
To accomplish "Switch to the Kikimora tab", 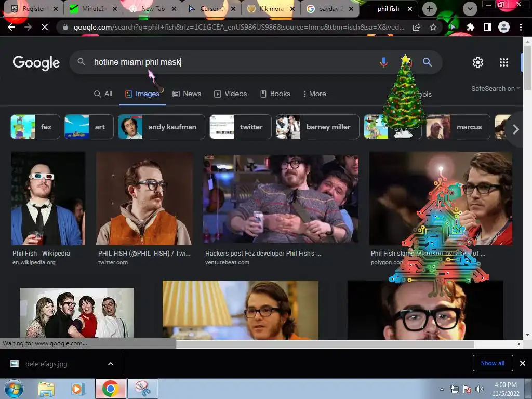I will click(271, 9).
